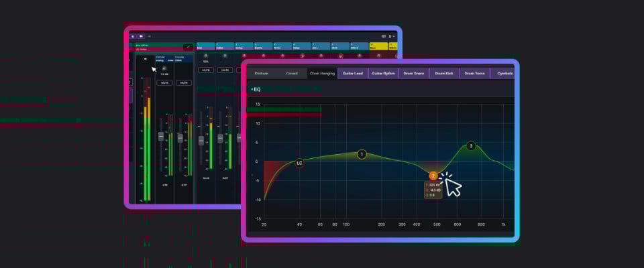Mute the analog Encoder strip
The width and height of the screenshot is (644, 268).
[164, 83]
